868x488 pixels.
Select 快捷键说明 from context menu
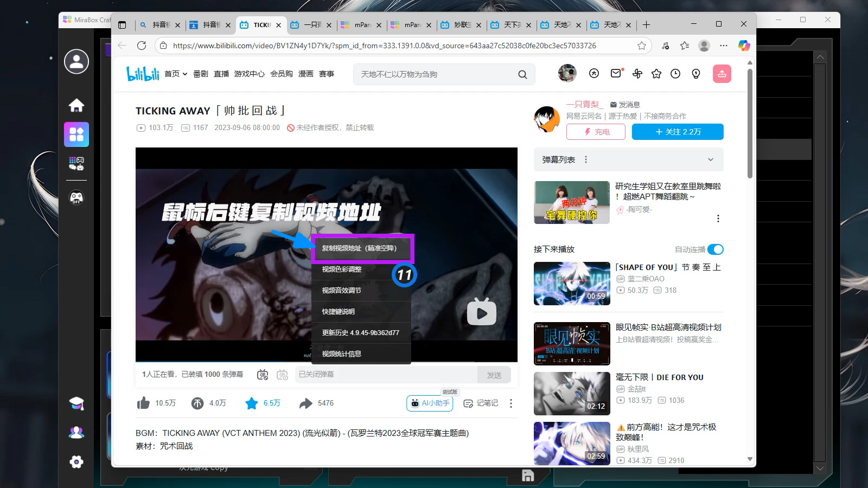point(361,312)
